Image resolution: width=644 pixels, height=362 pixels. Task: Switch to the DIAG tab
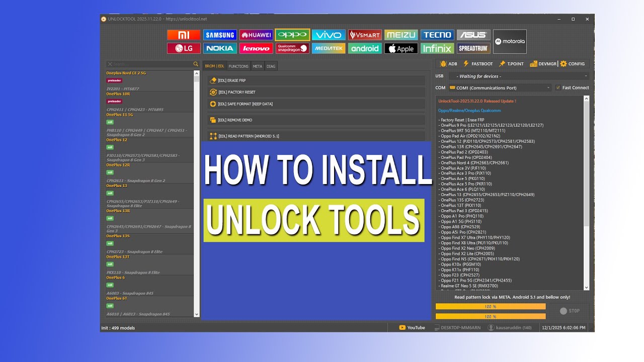pos(271,66)
